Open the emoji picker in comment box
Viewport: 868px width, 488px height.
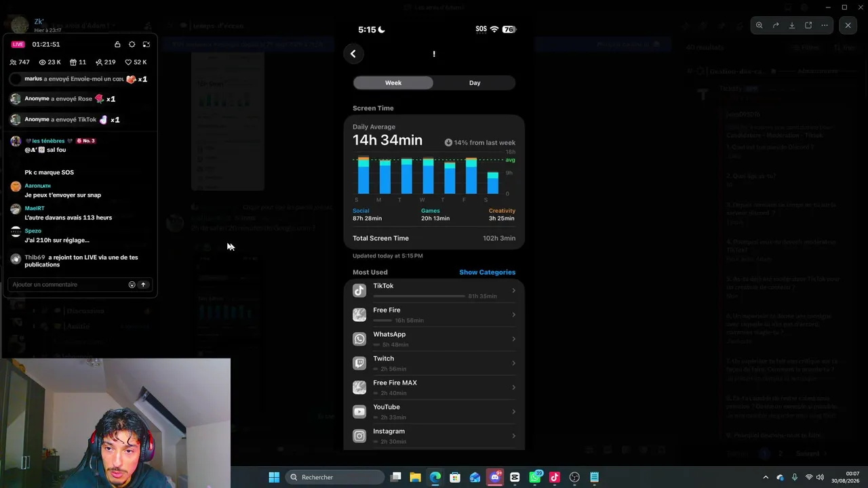point(132,285)
